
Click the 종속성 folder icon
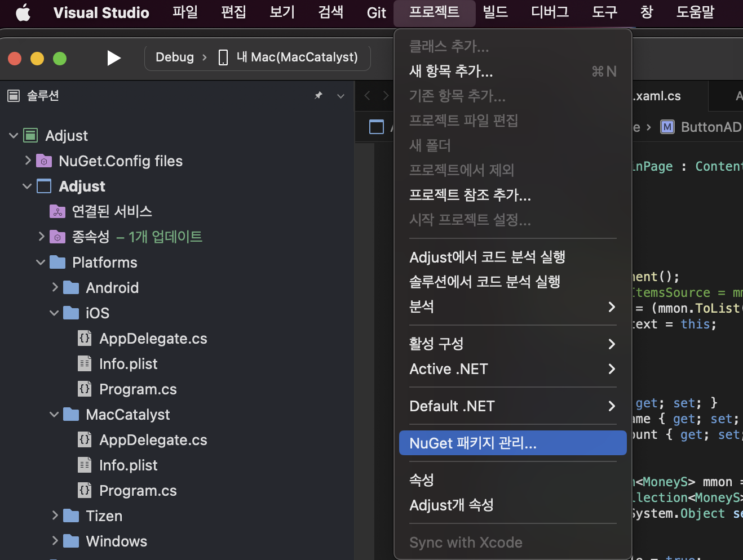click(x=58, y=237)
